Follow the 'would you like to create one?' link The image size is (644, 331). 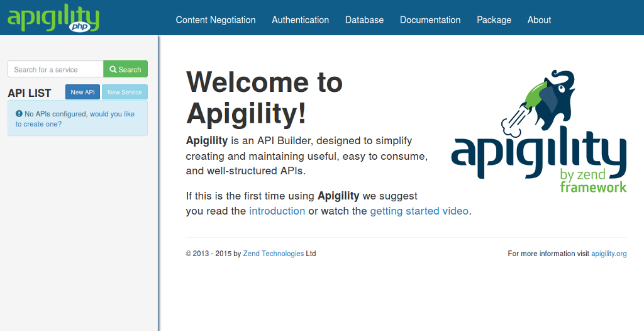pyautogui.click(x=75, y=119)
